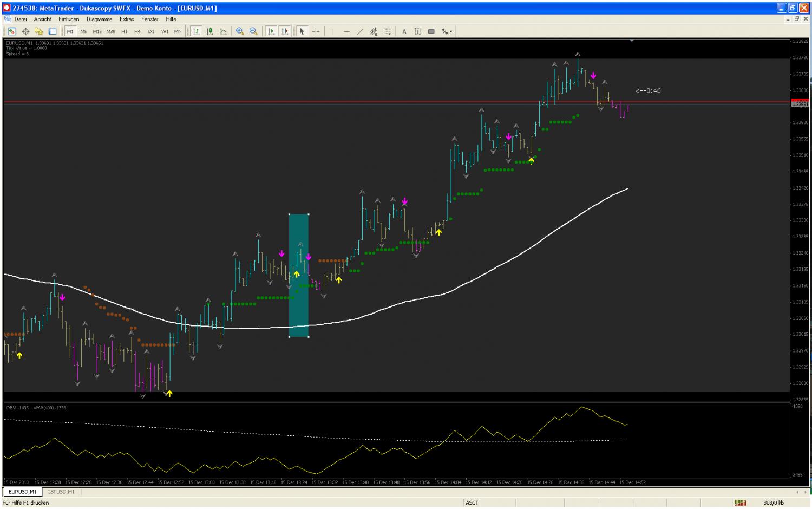Choose the horizontal line drawing tool
Image resolution: width=812 pixels, height=509 pixels.
(346, 31)
